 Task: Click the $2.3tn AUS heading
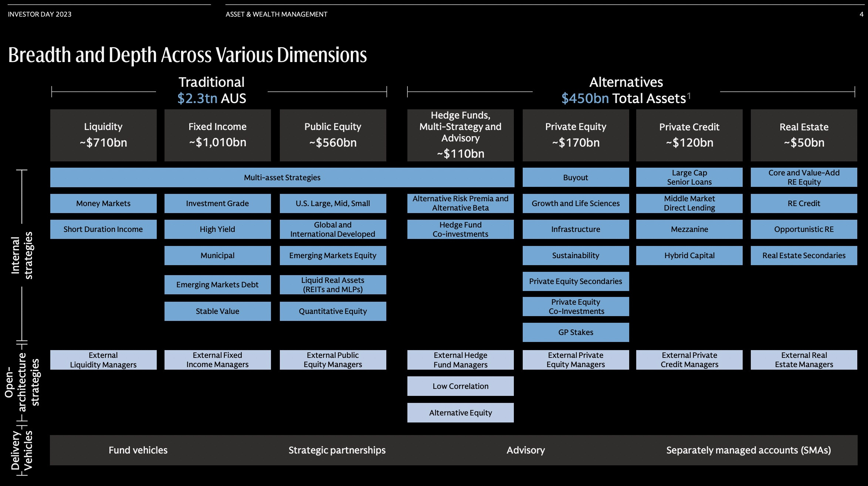pyautogui.click(x=211, y=98)
